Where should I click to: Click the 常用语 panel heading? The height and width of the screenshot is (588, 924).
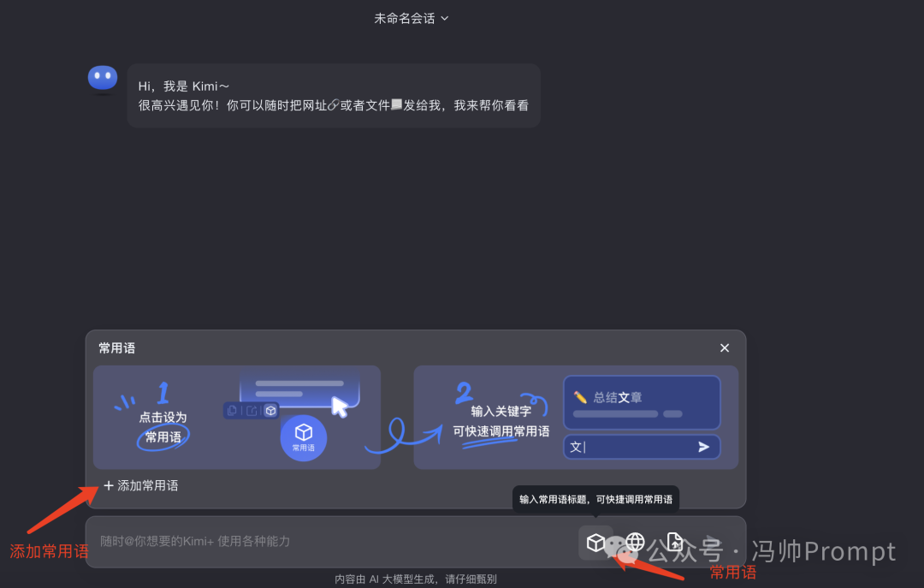116,348
